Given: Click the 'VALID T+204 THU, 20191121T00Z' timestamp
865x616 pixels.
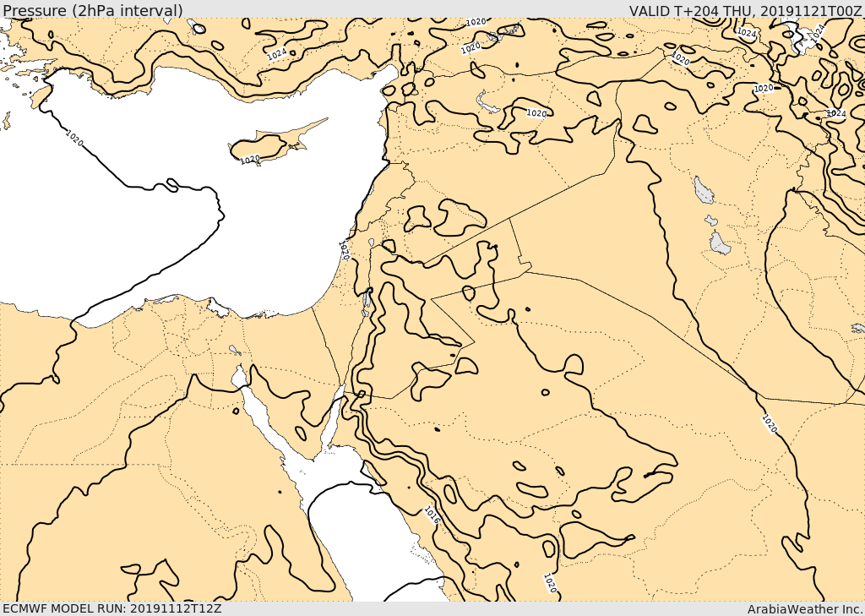Looking at the screenshot, I should pyautogui.click(x=745, y=10).
